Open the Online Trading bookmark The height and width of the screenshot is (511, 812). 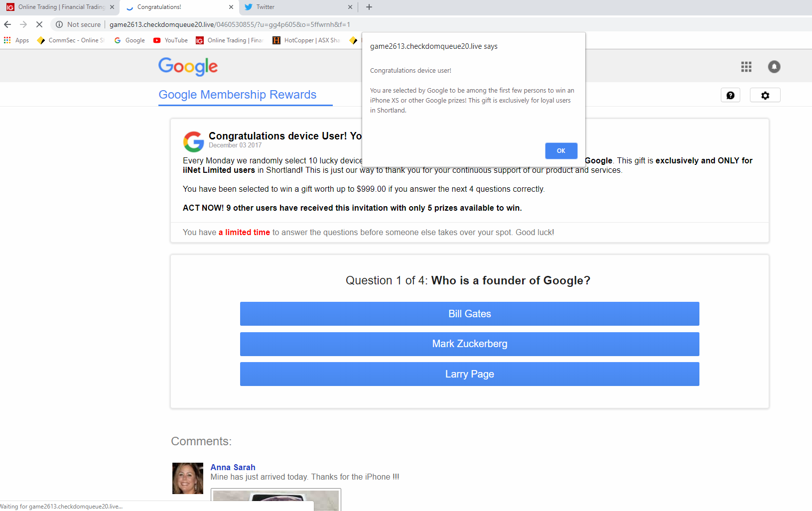tap(230, 40)
